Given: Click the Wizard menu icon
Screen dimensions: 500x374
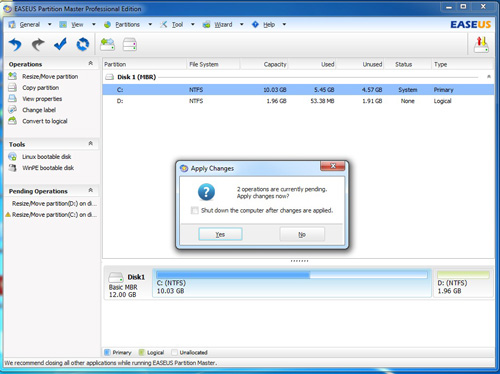Looking at the screenshot, I should pyautogui.click(x=207, y=24).
